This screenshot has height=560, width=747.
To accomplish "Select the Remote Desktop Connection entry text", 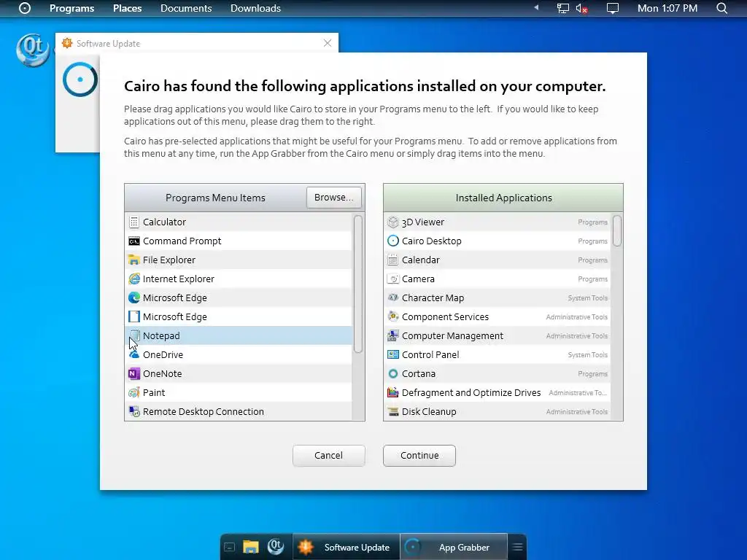I will click(x=204, y=411).
